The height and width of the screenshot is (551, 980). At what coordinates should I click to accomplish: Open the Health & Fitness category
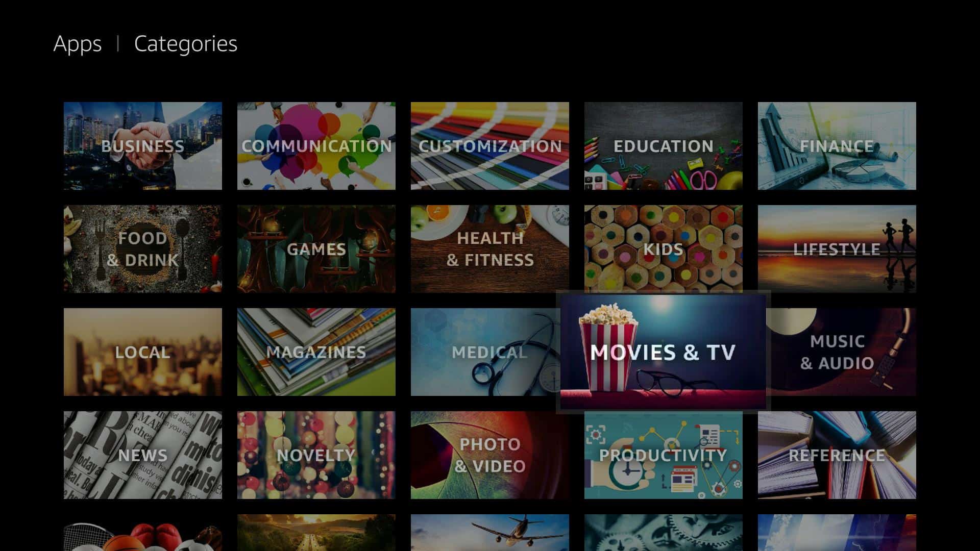coord(490,249)
